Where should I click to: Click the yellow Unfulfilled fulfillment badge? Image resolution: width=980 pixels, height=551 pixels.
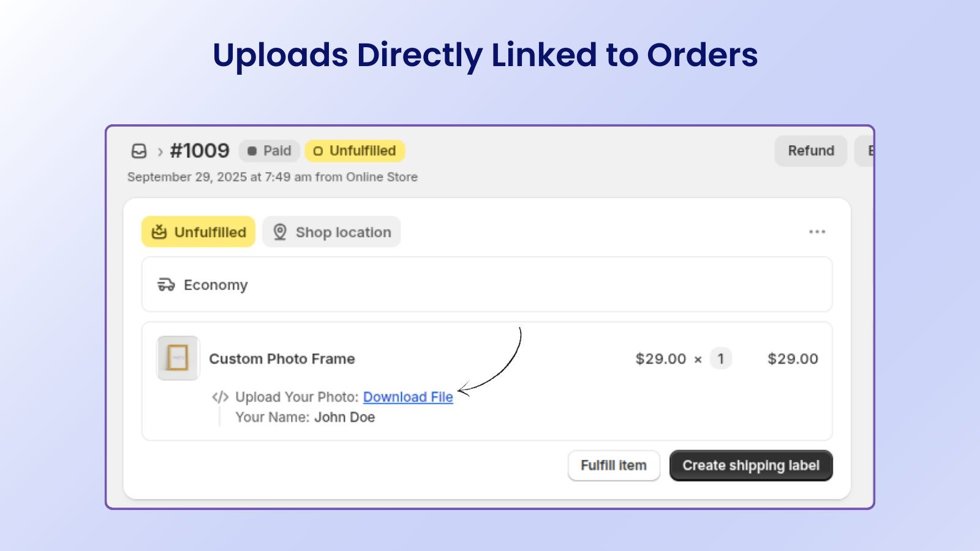point(198,231)
